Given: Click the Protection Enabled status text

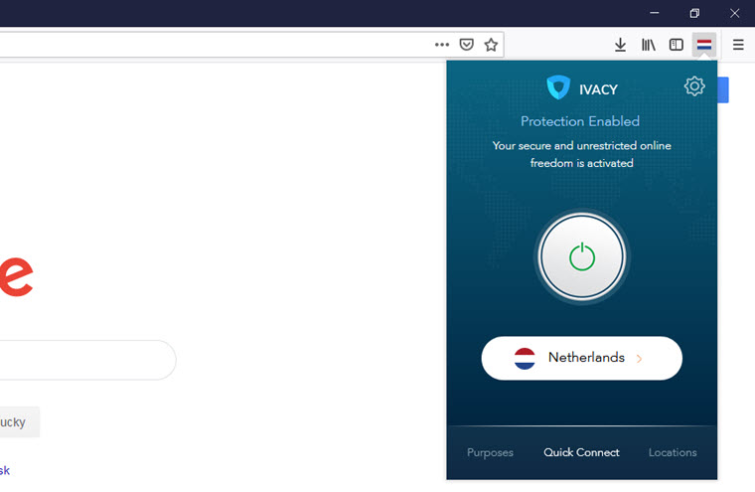Looking at the screenshot, I should point(580,121).
